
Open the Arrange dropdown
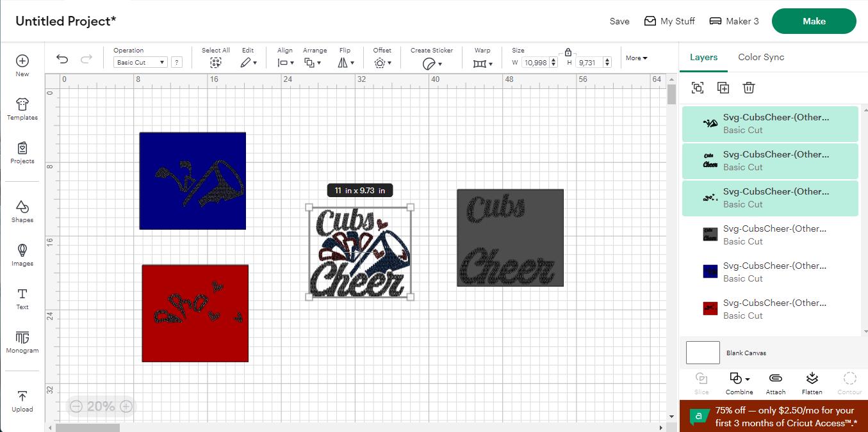point(313,63)
